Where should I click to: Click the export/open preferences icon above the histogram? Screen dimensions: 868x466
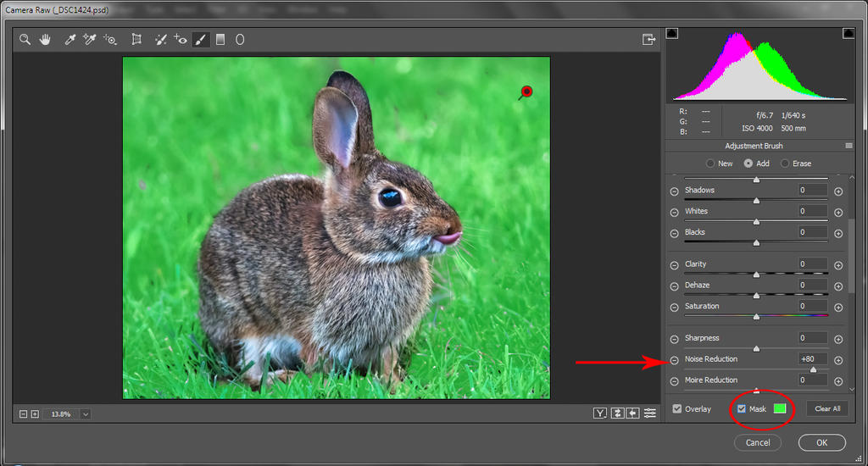tap(649, 39)
